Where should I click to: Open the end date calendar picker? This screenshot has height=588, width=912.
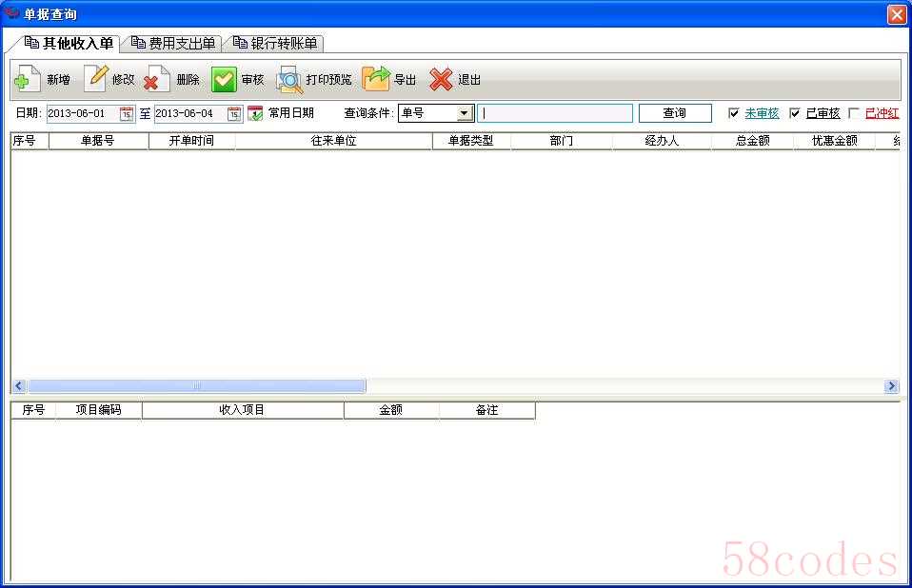point(234,113)
